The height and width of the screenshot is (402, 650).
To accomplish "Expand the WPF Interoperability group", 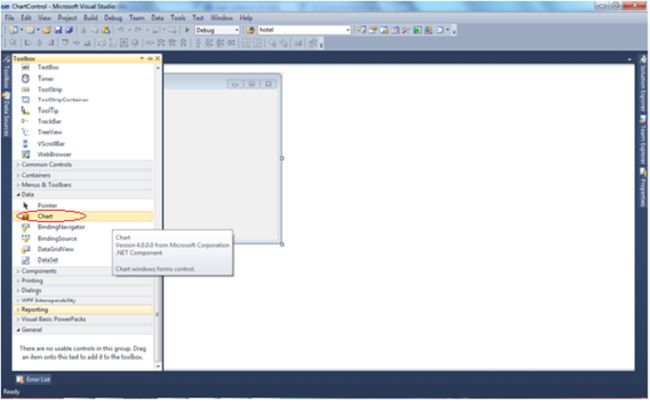I will (x=18, y=300).
